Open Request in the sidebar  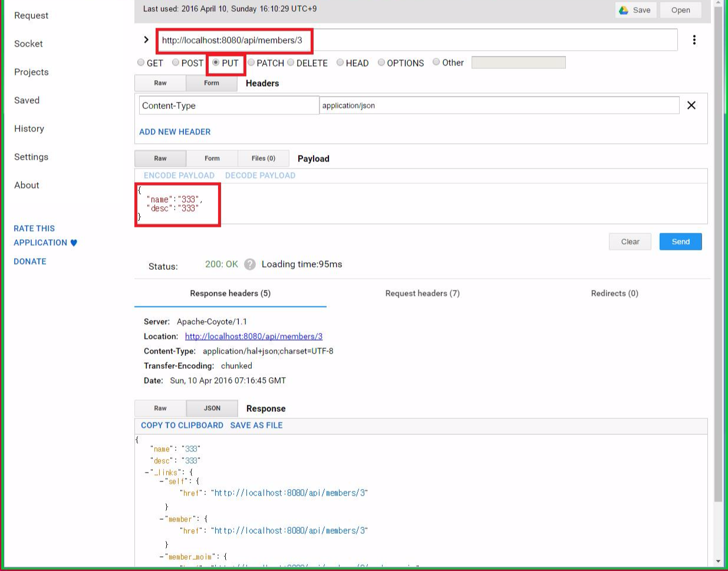31,15
